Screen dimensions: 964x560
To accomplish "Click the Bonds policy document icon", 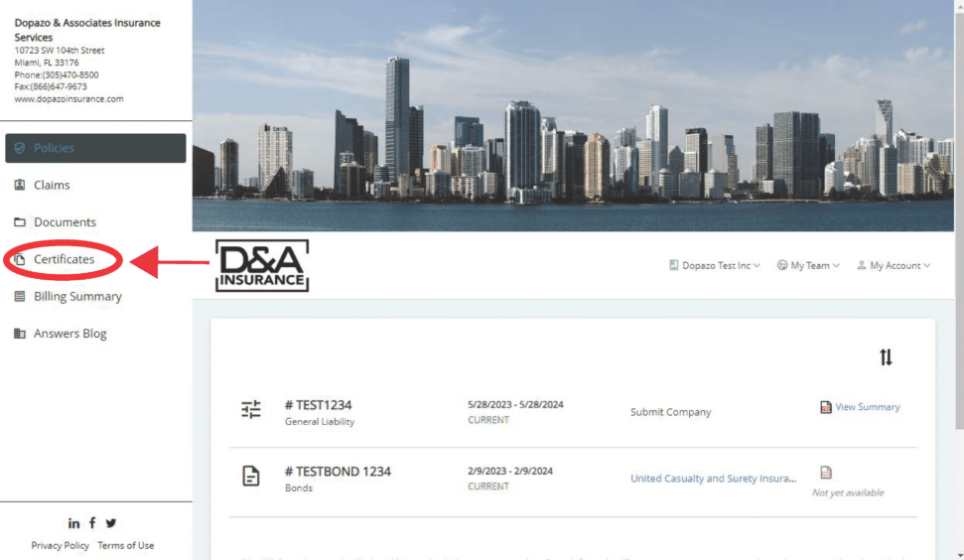I will 251,476.
